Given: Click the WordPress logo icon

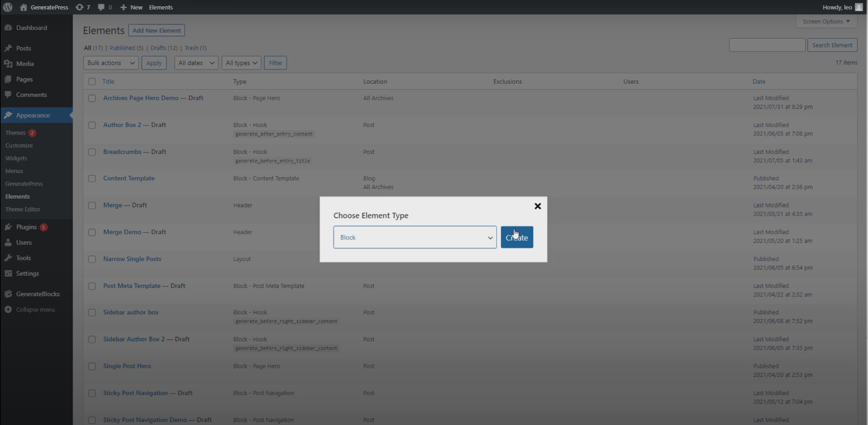Looking at the screenshot, I should pos(8,7).
